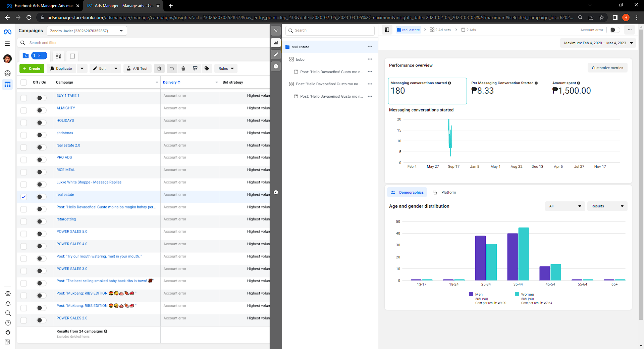This screenshot has height=349, width=644.
Task: Toggle the RICE MEAL campaign switch
Action: click(x=42, y=172)
